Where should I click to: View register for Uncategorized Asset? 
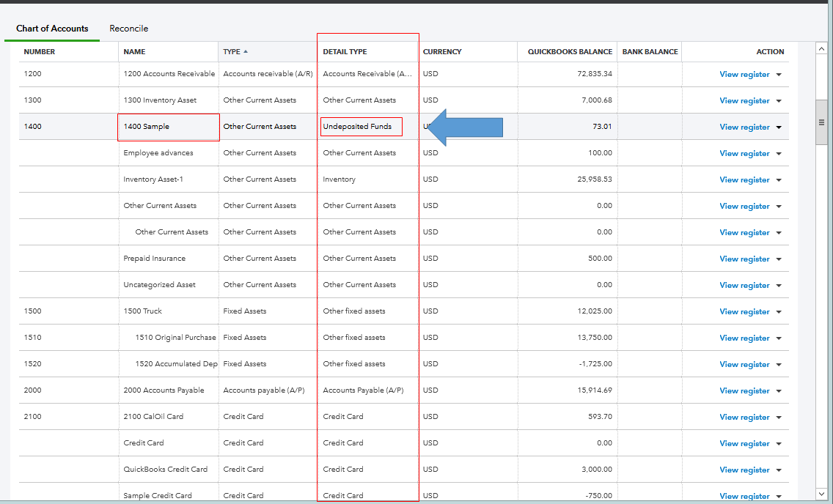coord(744,284)
